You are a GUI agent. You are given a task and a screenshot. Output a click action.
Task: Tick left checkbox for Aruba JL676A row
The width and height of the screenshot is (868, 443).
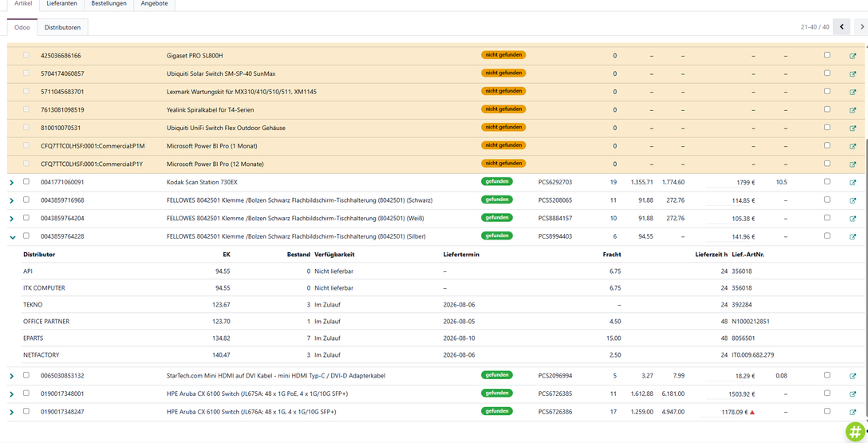pyautogui.click(x=26, y=411)
